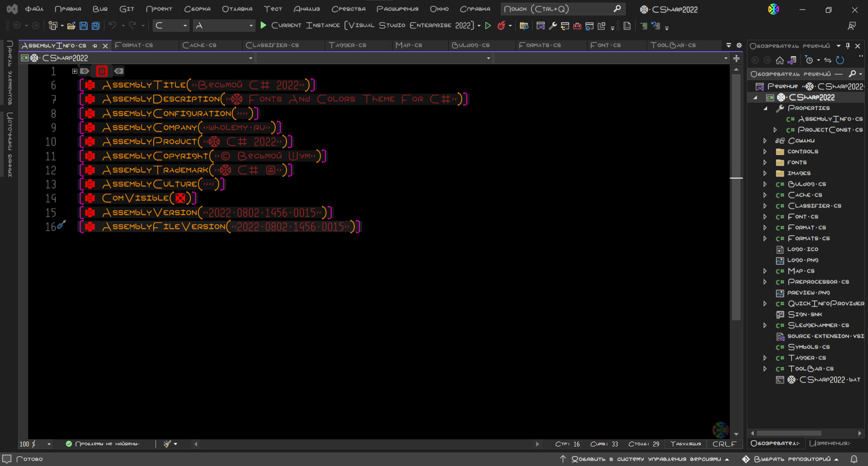Click the Redo arrow icon
Screen dimensions: 868x466
(132, 25)
